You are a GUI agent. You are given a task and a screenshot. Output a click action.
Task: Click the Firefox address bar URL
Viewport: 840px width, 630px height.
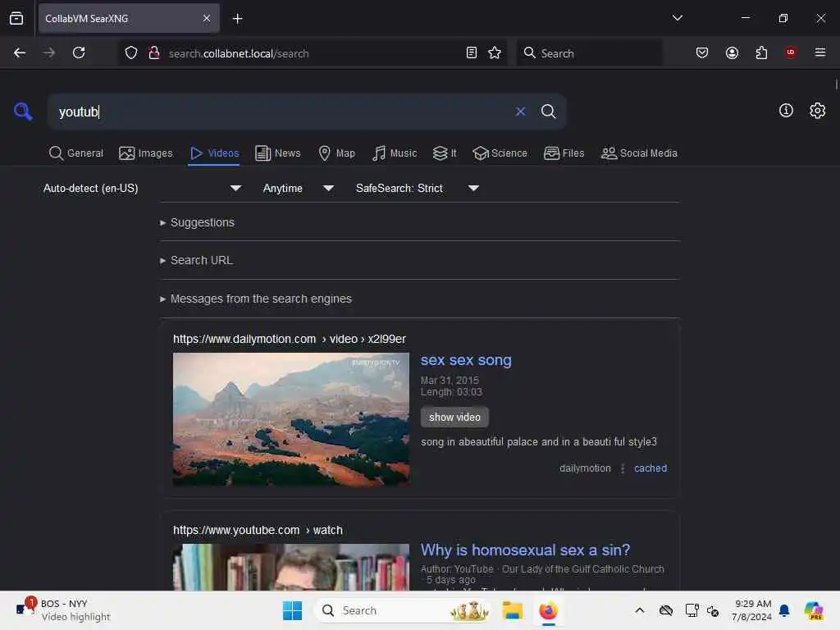239,53
